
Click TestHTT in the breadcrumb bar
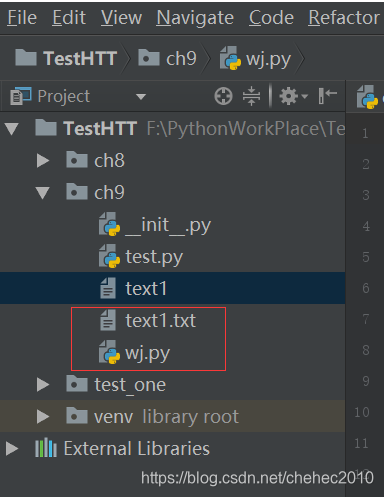point(66,58)
